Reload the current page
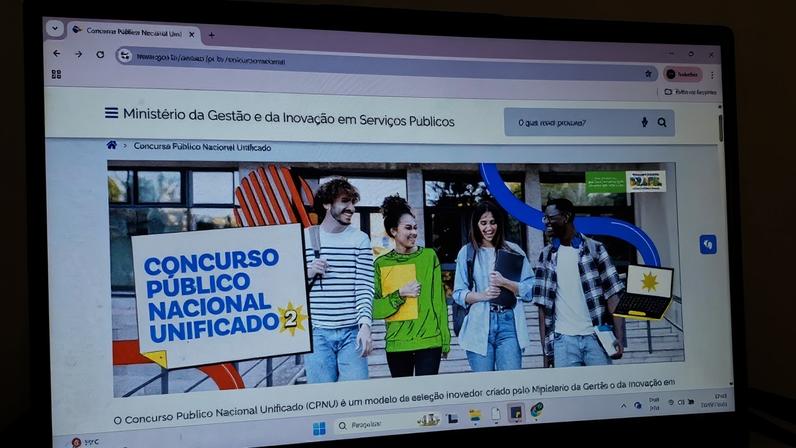 click(101, 54)
